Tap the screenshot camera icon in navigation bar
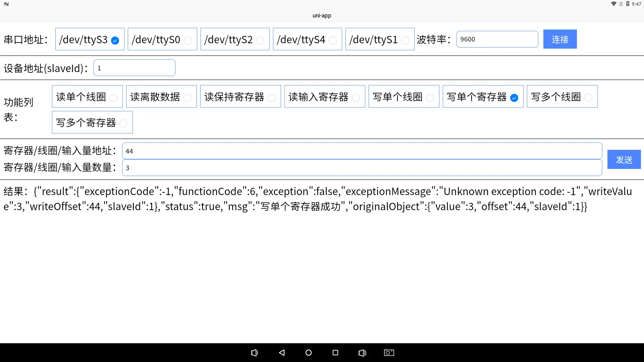Screen dimensions: 644x362 click(x=389, y=353)
